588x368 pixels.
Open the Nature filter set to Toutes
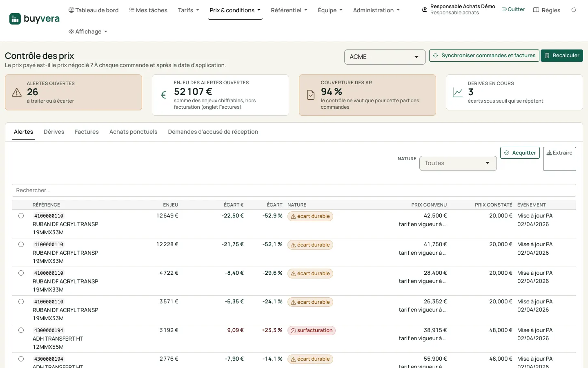tap(458, 163)
